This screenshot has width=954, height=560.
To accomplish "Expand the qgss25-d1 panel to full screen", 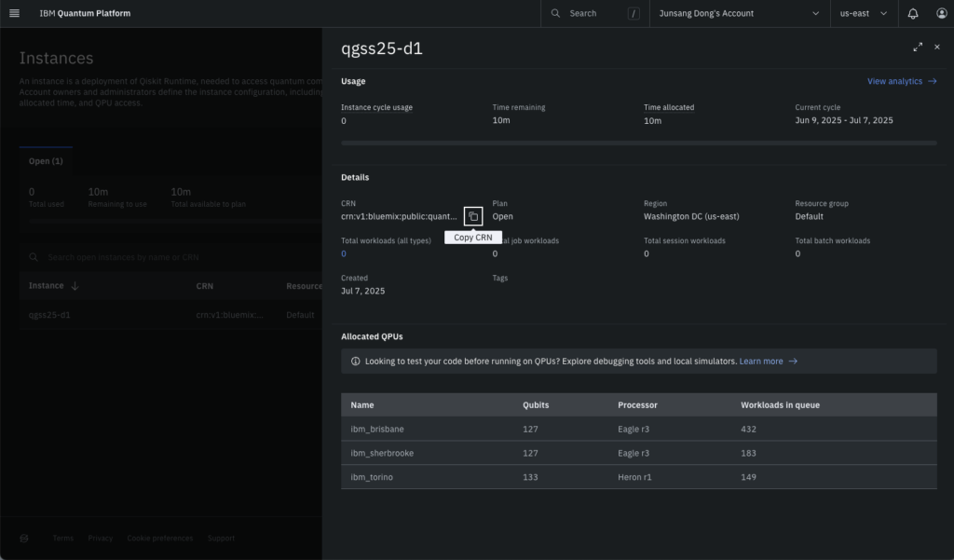I will 918,47.
